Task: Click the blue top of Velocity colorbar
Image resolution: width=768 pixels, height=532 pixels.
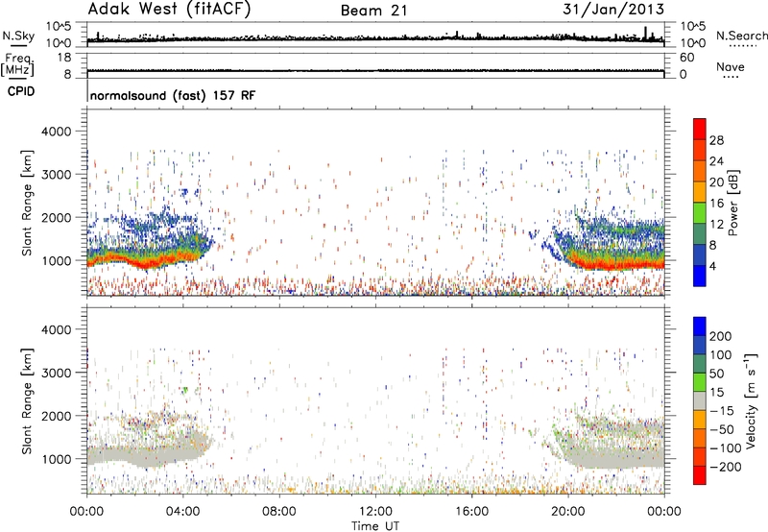Action: pyautogui.click(x=700, y=326)
